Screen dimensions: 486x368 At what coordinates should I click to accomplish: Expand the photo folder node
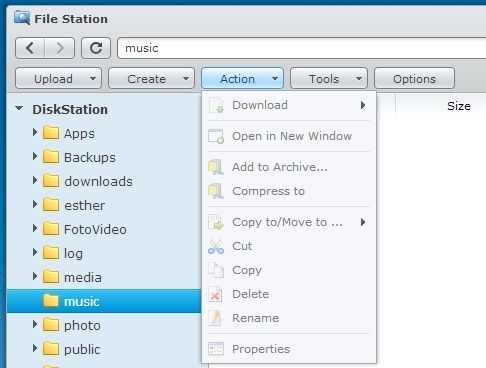pos(35,324)
